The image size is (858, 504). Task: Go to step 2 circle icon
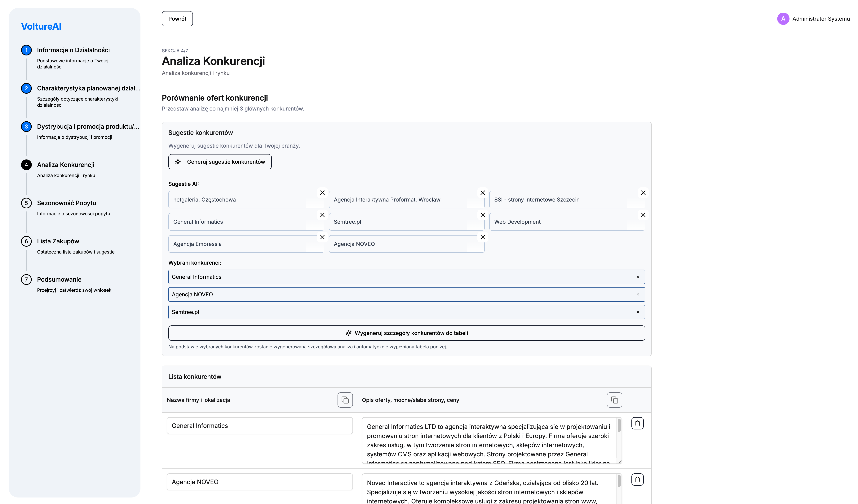pyautogui.click(x=26, y=88)
